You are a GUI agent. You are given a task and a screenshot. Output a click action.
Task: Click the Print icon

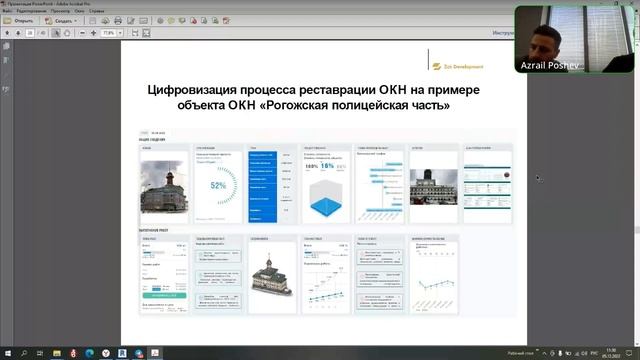118,21
